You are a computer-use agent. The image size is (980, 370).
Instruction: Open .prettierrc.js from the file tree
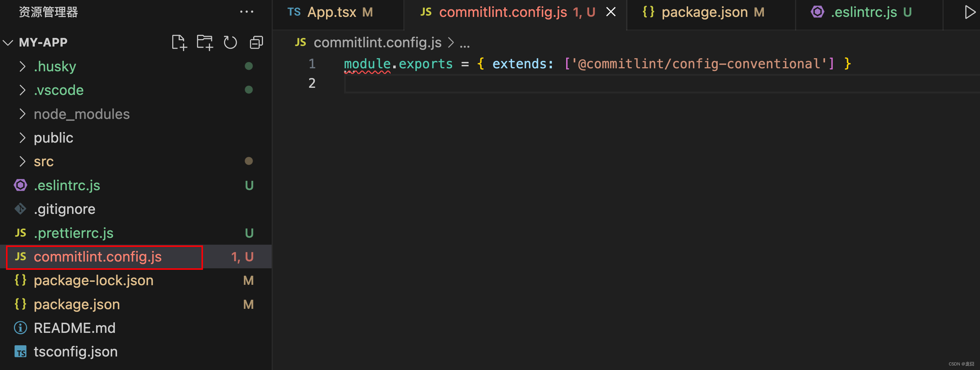[136, 233]
